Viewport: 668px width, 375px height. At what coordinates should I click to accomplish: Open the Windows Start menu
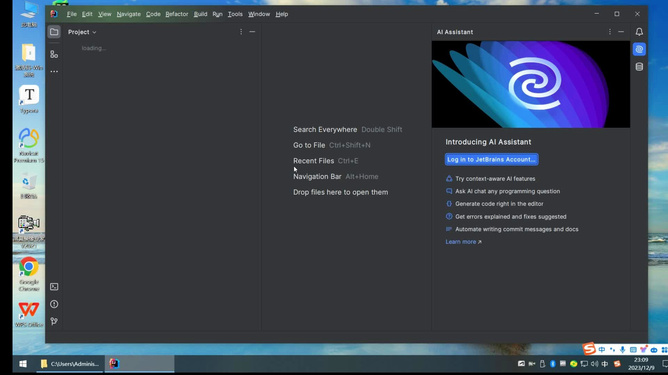point(23,363)
